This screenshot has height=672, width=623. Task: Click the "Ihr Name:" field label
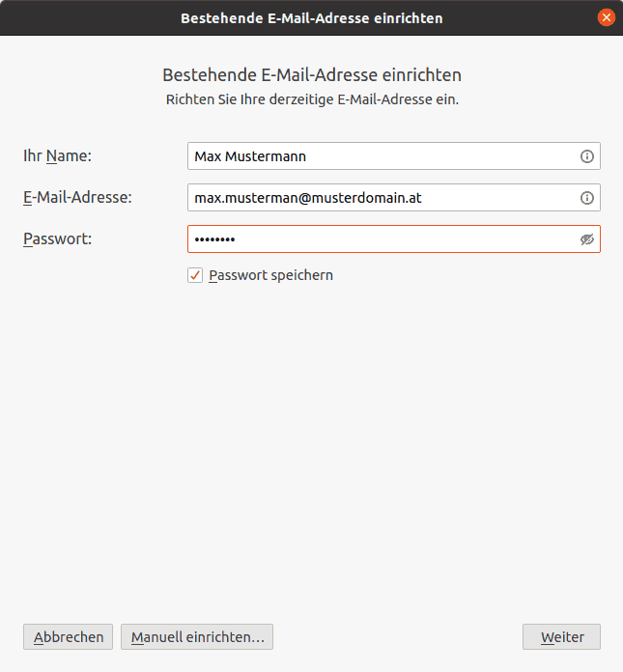coord(57,155)
